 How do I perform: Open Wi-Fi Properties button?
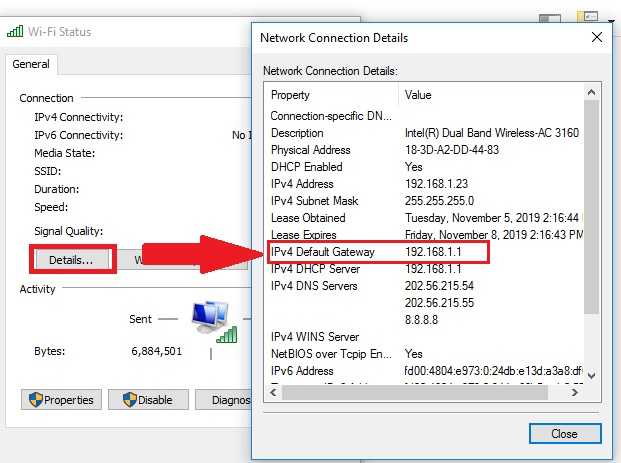pyautogui.click(x=61, y=400)
